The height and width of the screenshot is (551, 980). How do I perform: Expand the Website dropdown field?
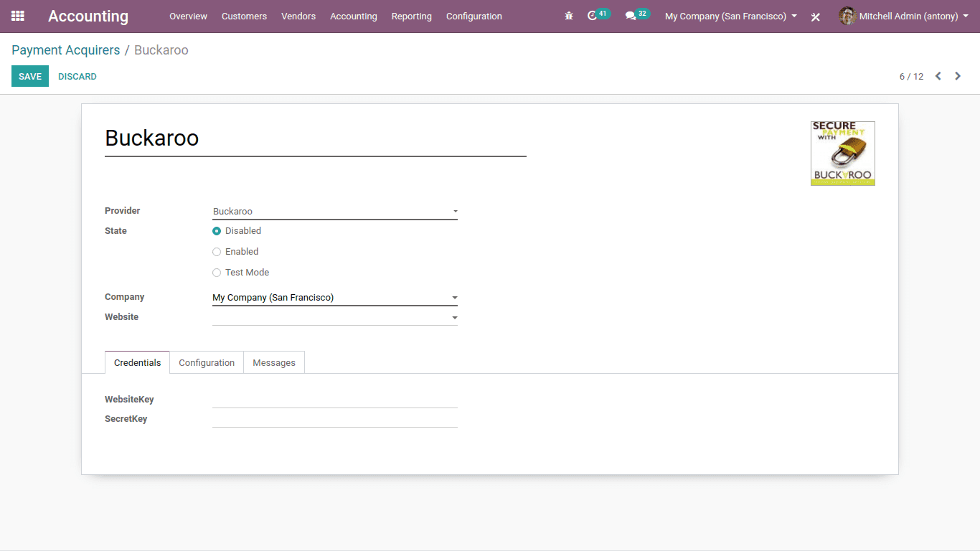click(335, 317)
